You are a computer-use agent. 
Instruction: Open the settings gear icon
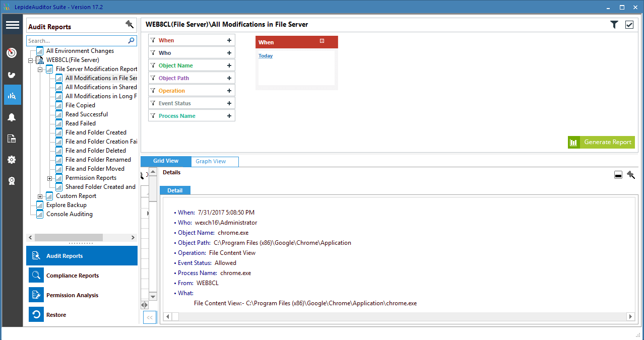(12, 160)
